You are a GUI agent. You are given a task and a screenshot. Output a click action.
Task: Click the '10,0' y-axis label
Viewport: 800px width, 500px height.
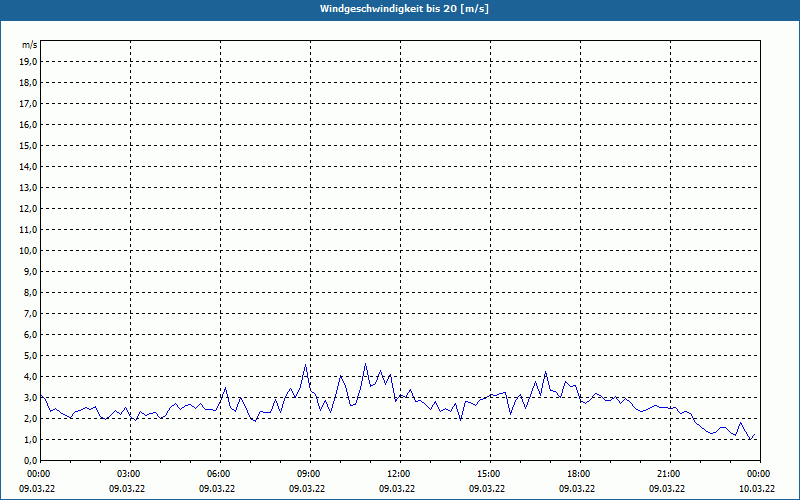(28, 251)
